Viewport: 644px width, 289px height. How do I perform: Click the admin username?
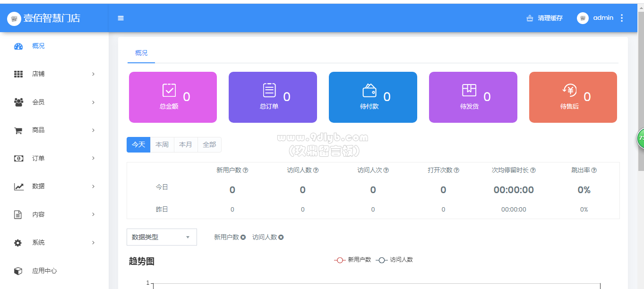click(x=603, y=18)
